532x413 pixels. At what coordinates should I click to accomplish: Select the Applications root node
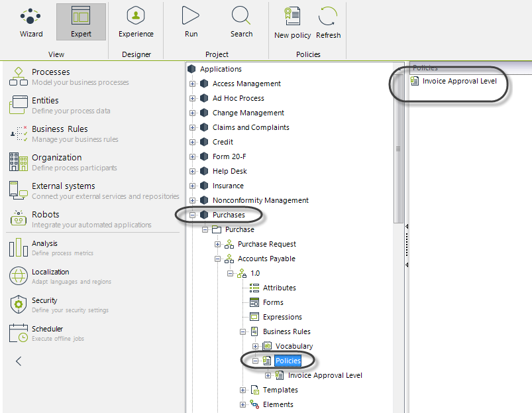[221, 69]
